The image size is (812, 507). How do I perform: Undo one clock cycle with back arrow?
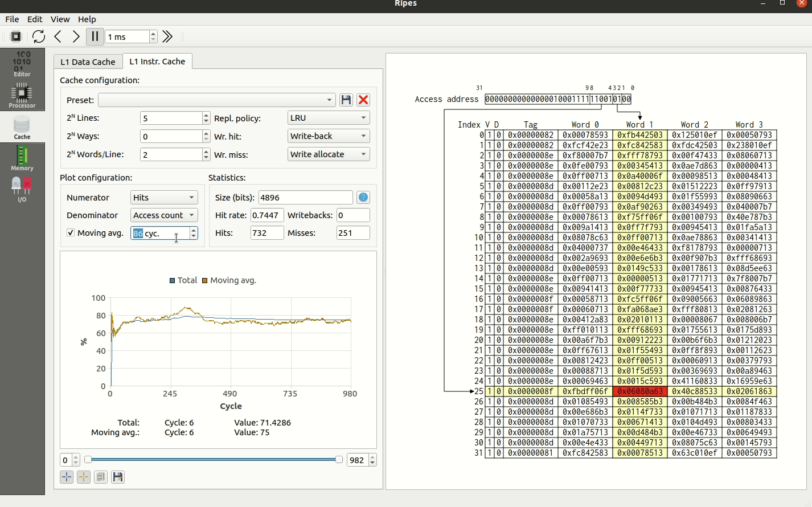(58, 36)
